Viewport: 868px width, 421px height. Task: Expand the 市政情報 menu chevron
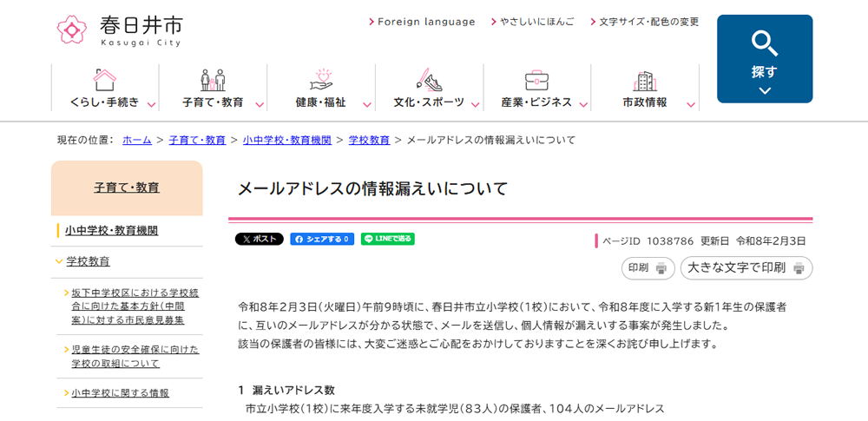(691, 105)
